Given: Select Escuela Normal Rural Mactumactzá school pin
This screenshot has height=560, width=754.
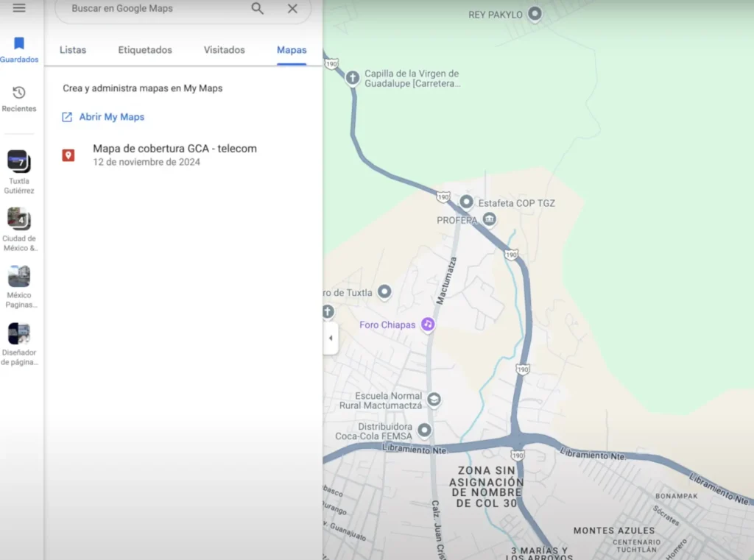Looking at the screenshot, I should point(434,400).
